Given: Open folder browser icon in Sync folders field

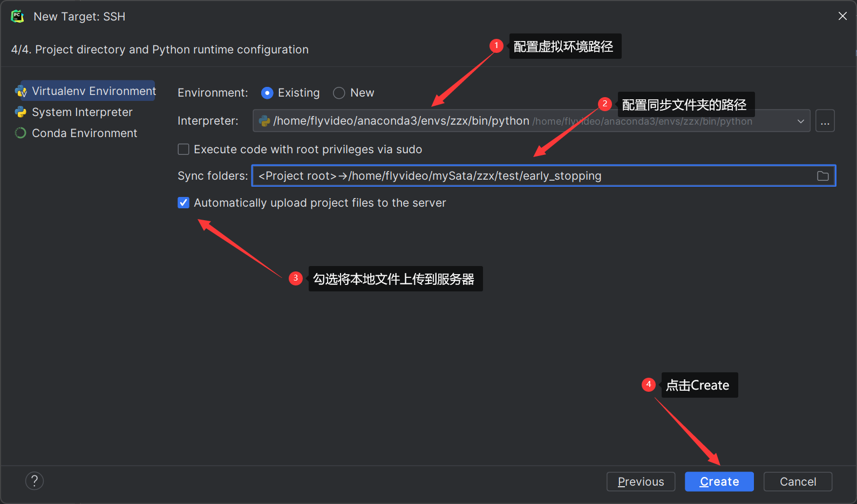Looking at the screenshot, I should click(x=823, y=176).
